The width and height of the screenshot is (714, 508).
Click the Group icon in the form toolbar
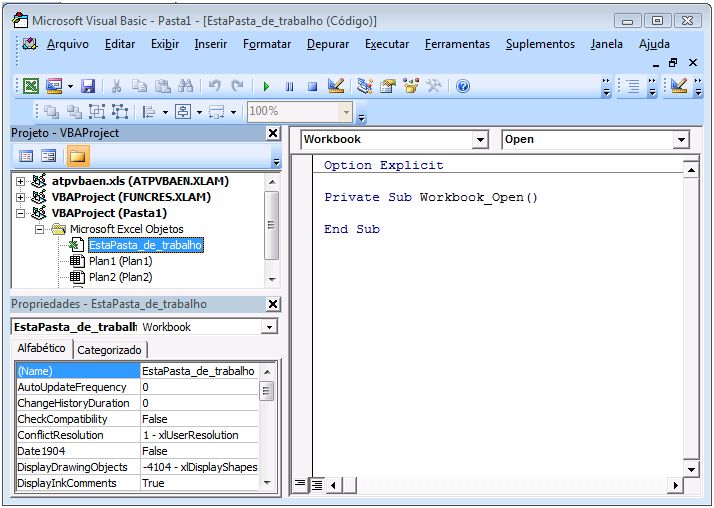click(x=97, y=111)
